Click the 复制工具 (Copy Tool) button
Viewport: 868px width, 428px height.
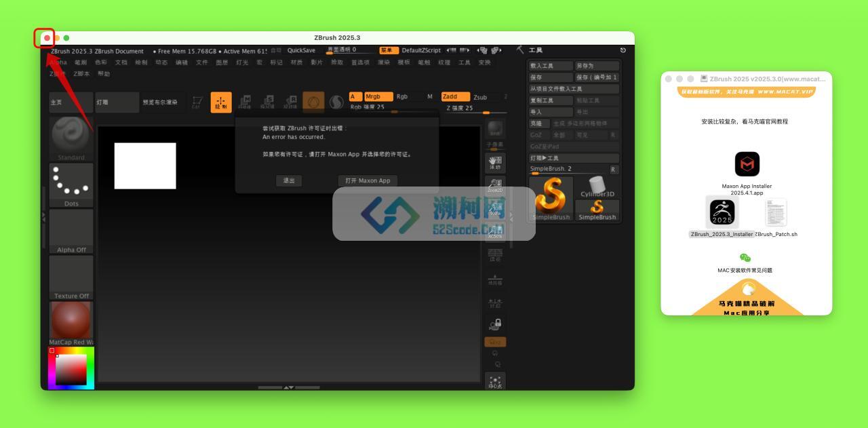pyautogui.click(x=551, y=100)
